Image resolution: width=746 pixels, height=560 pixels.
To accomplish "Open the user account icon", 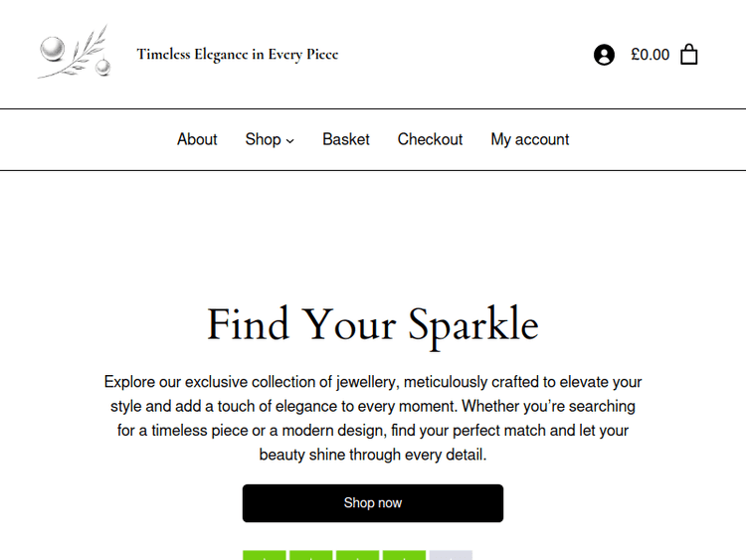I will pyautogui.click(x=604, y=55).
